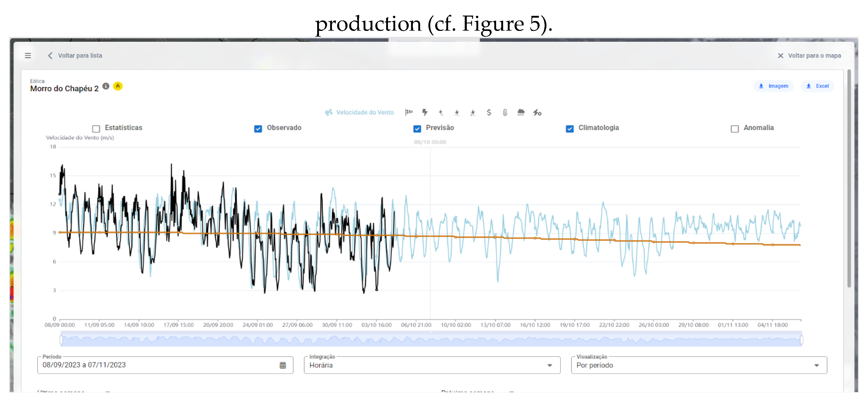Open the hamburger menu
Image resolution: width=868 pixels, height=401 pixels.
pyautogui.click(x=28, y=55)
